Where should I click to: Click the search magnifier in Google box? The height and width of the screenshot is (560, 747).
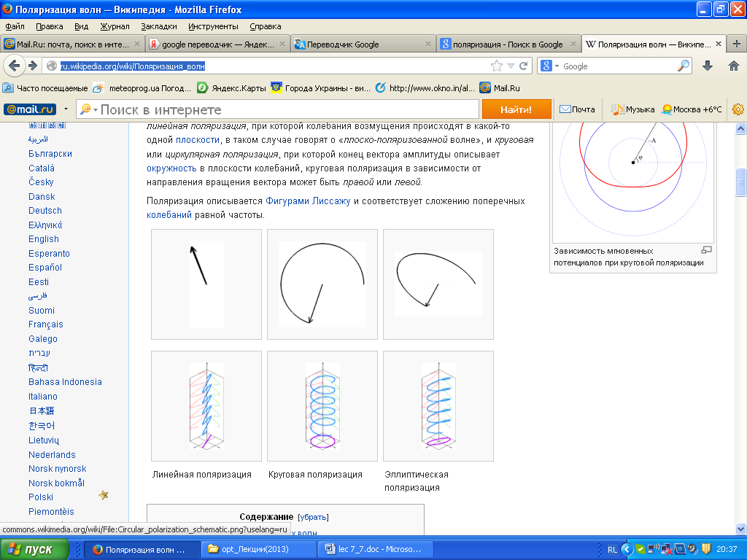click(684, 66)
